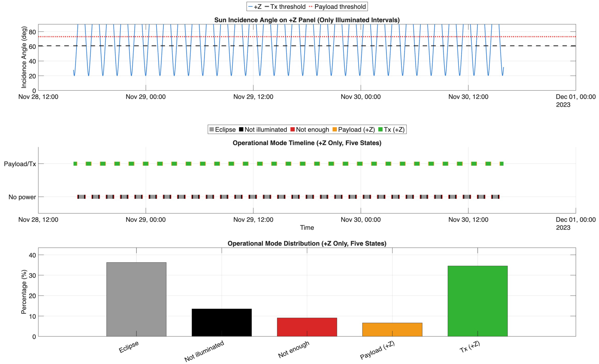Click the Payload threshold legend entry
This screenshot has width=599, height=364.
tap(337, 7)
